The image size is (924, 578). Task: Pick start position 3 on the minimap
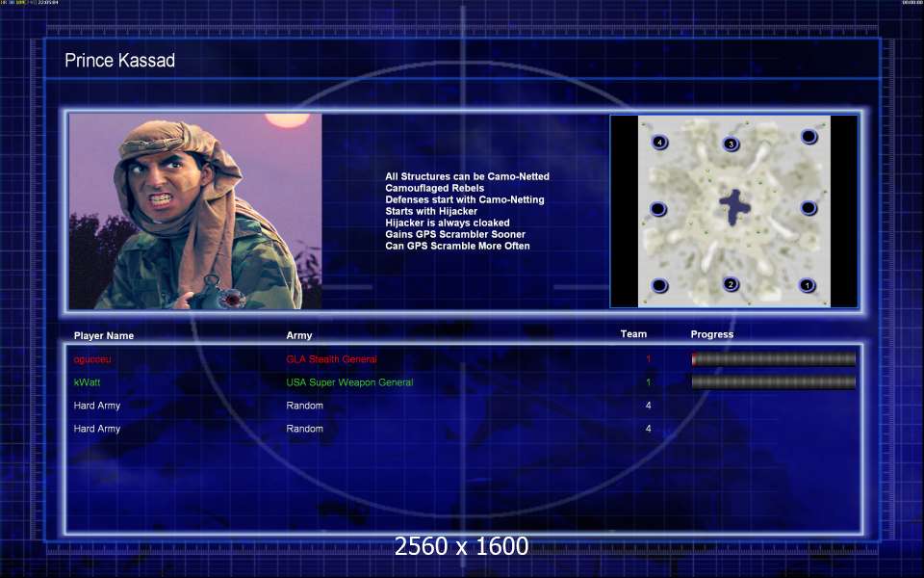pos(731,144)
